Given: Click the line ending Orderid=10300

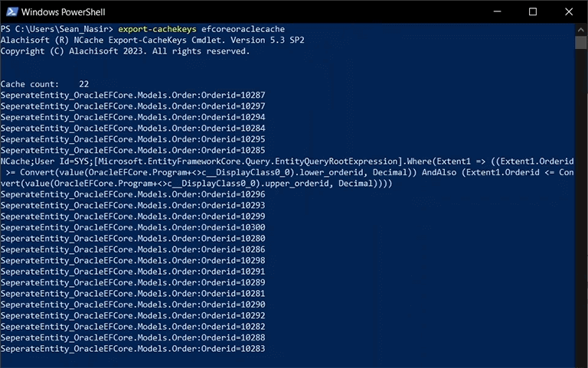Looking at the screenshot, I should click(132, 227).
